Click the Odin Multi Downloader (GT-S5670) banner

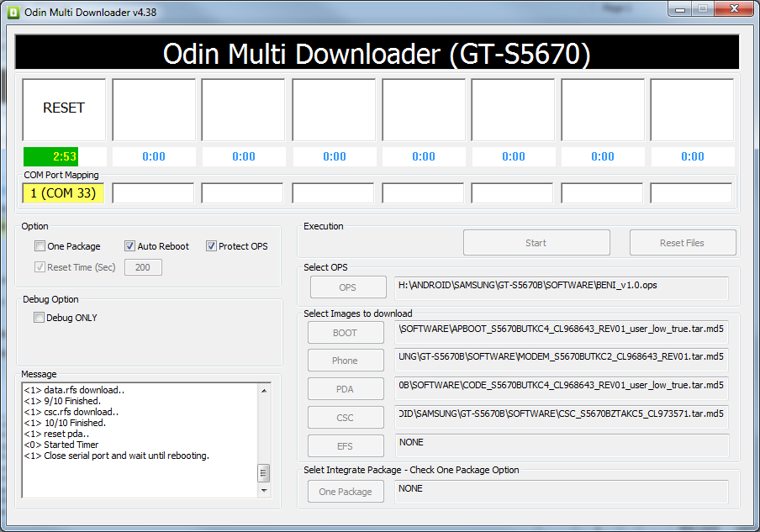click(377, 52)
